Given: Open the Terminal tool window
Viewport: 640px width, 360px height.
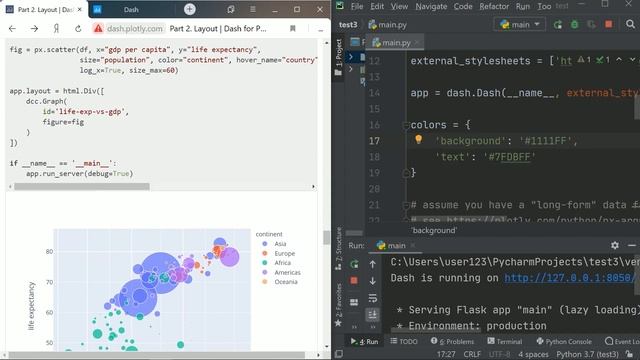Looking at the screenshot, I should click(x=504, y=341).
